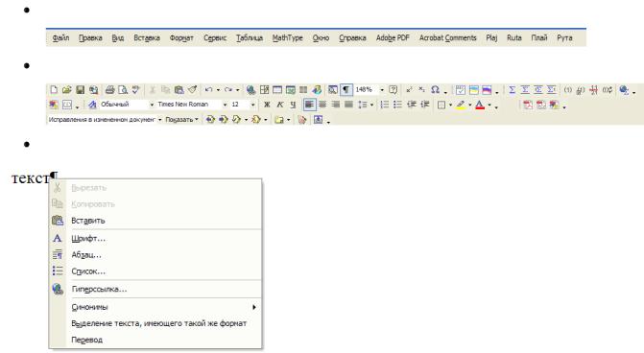The width and height of the screenshot is (644, 353).
Task: Expand the borders dropdown arrow
Action: tap(450, 105)
